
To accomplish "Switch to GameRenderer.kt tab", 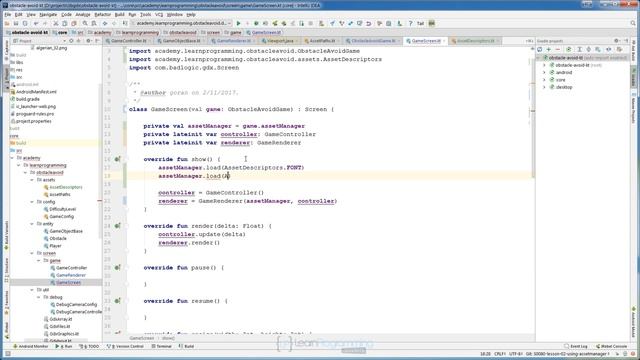I will tap(233, 41).
